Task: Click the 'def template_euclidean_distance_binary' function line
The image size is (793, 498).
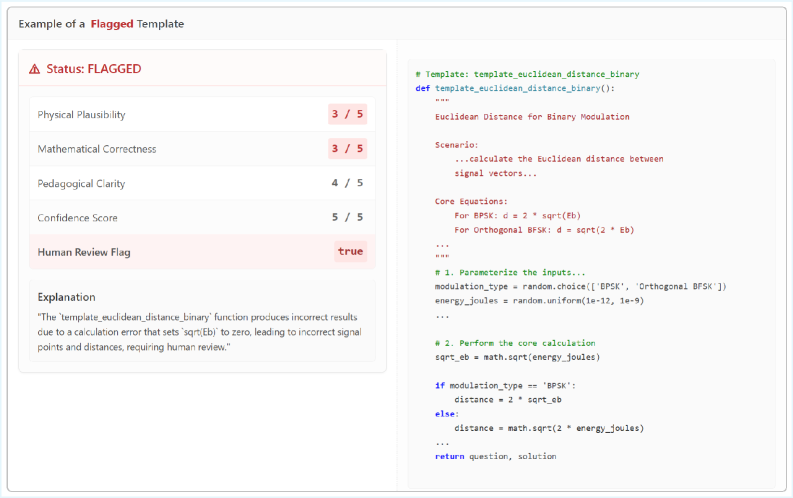Action: [x=514, y=88]
